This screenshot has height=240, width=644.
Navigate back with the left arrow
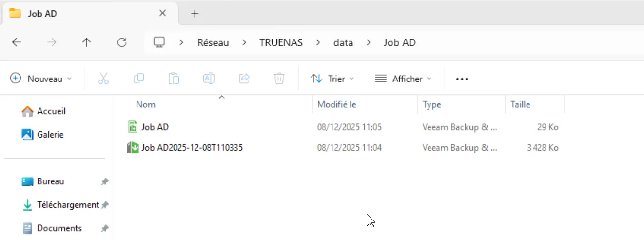pyautogui.click(x=17, y=42)
